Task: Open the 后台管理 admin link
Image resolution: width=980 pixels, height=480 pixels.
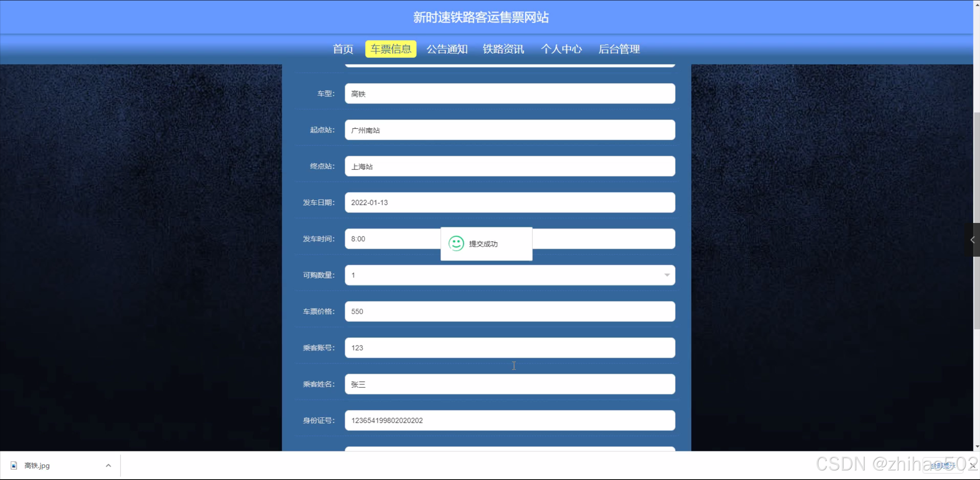Action: click(619, 49)
